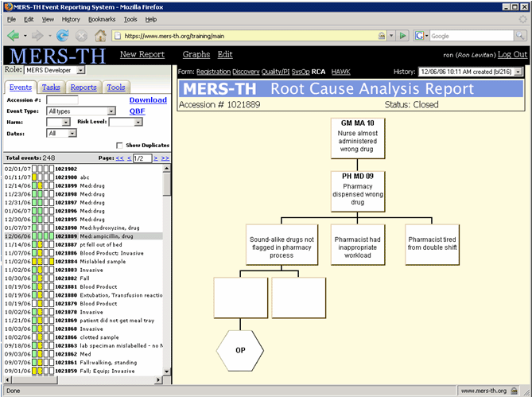The width and height of the screenshot is (532, 397).
Task: Open the Risk Level dropdown
Action: coord(138,123)
